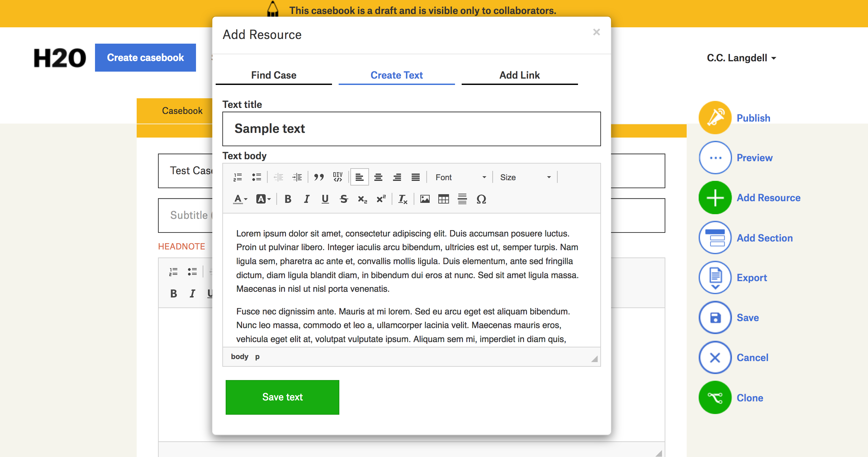Toggle subscript formatting

coord(363,199)
